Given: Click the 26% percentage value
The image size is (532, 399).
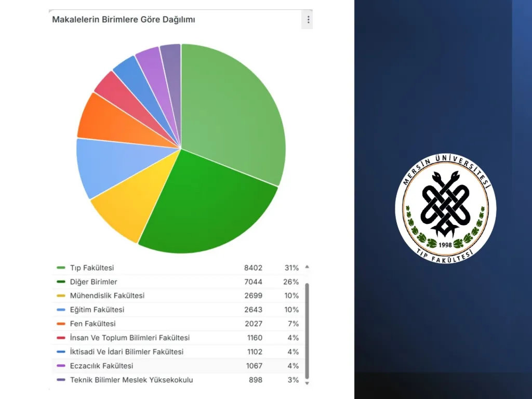Looking at the screenshot, I should 291,282.
